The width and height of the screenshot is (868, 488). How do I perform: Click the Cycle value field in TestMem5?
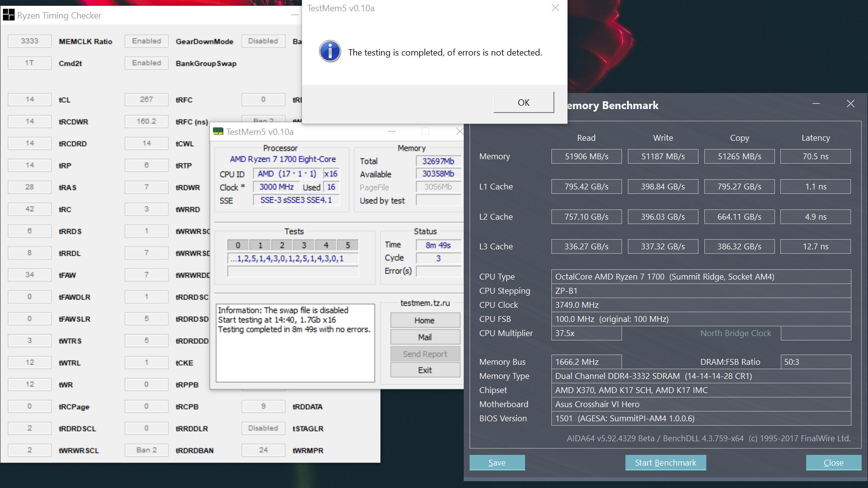coord(438,258)
